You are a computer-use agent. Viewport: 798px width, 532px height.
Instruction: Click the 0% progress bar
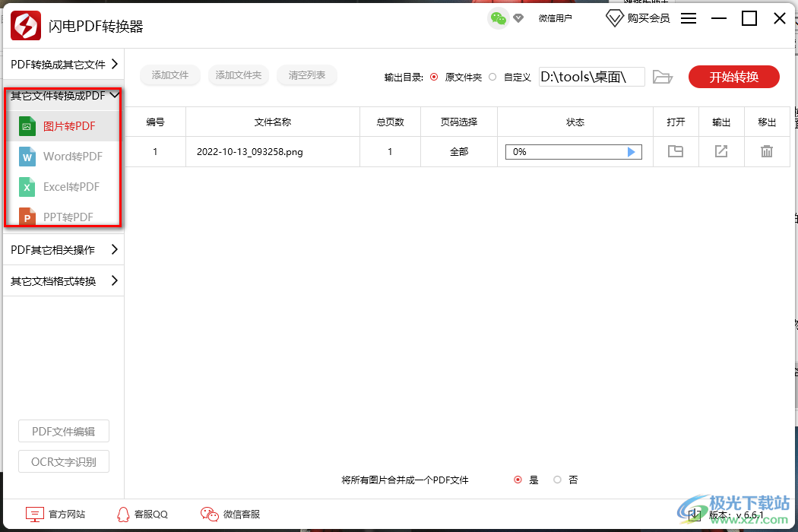pyautogui.click(x=574, y=152)
